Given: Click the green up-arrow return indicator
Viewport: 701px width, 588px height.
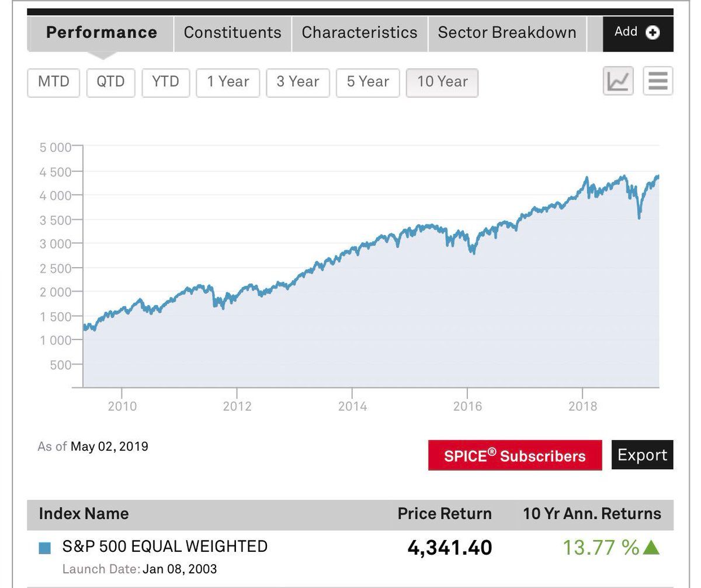Looking at the screenshot, I should click(x=651, y=548).
